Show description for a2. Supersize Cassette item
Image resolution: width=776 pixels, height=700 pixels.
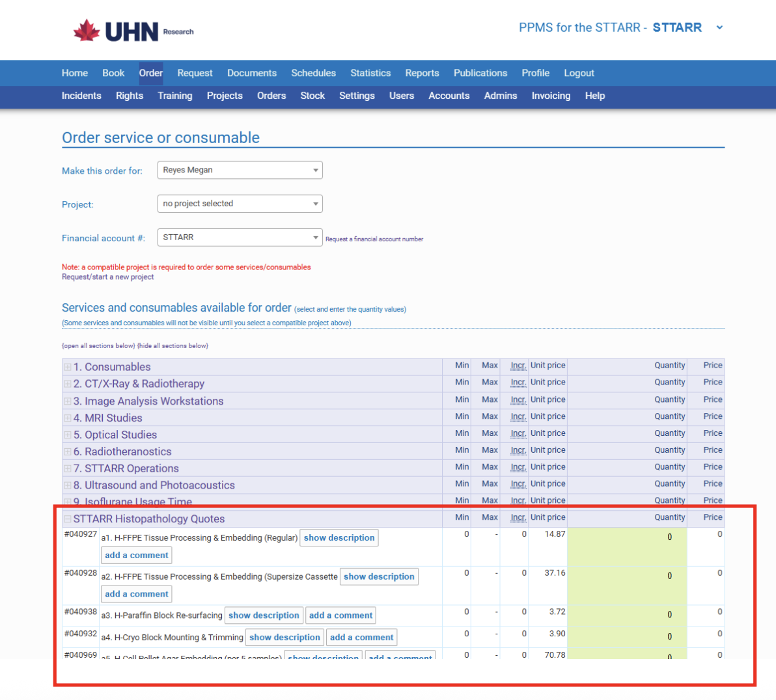click(379, 576)
